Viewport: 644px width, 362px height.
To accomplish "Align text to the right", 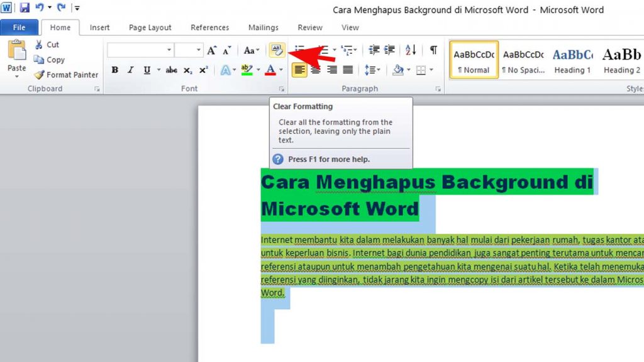I will tap(332, 70).
